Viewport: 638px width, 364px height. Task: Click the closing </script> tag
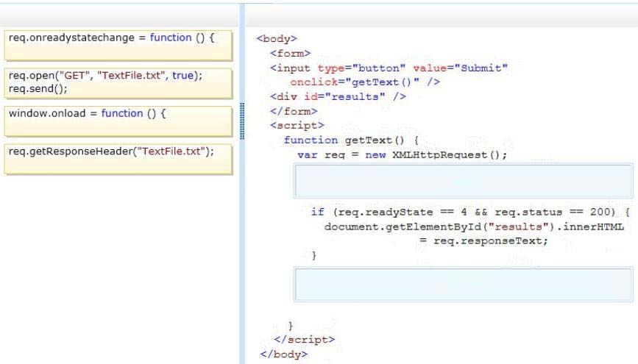305,340
